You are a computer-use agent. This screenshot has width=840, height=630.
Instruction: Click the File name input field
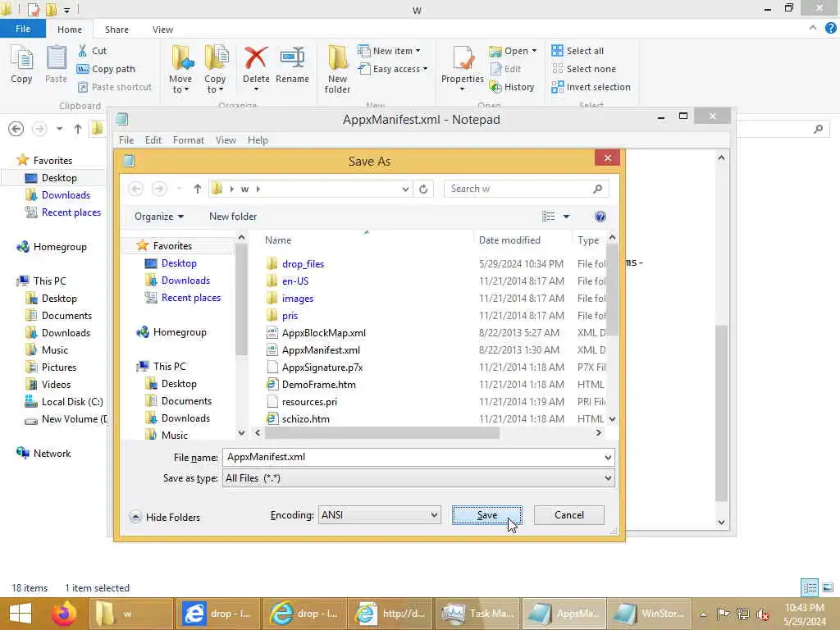pyautogui.click(x=412, y=457)
